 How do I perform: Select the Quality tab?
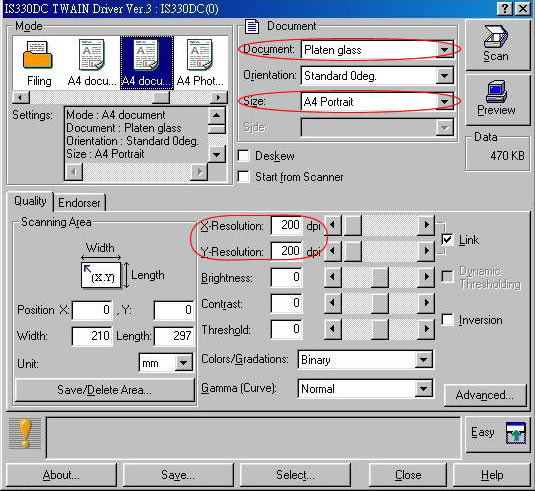pos(30,201)
